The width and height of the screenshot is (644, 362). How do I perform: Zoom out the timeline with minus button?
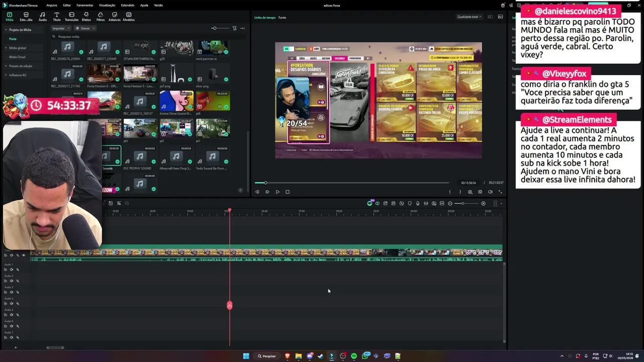(450, 203)
